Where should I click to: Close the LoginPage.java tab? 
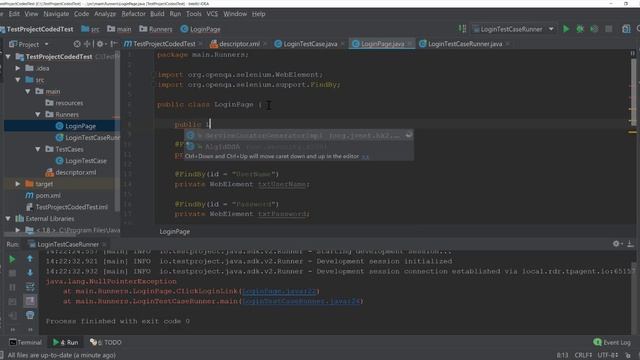tap(410, 44)
